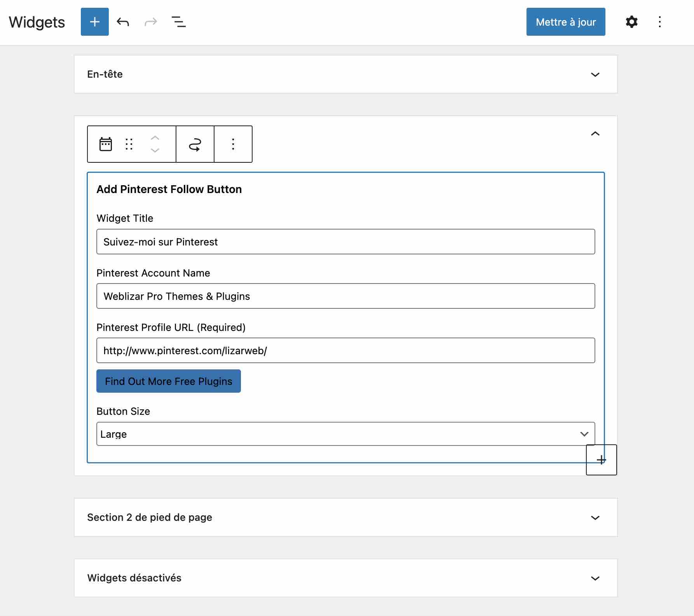
Task: Click the blue add block plus button
Action: tap(95, 22)
